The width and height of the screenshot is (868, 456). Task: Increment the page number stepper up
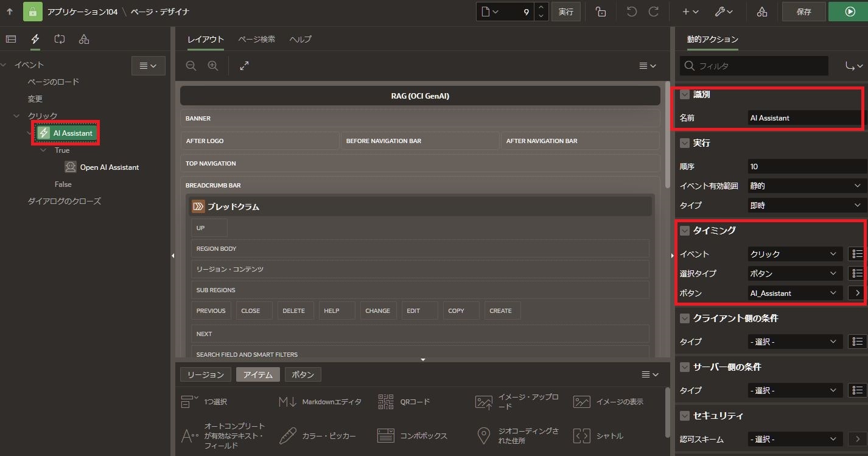pyautogui.click(x=541, y=7)
